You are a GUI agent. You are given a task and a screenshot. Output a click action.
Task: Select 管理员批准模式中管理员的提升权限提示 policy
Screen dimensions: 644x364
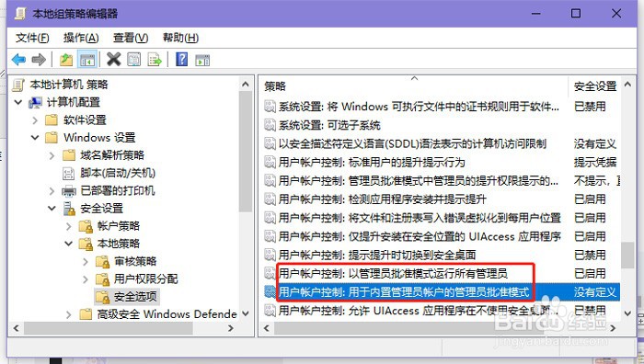coord(441,180)
